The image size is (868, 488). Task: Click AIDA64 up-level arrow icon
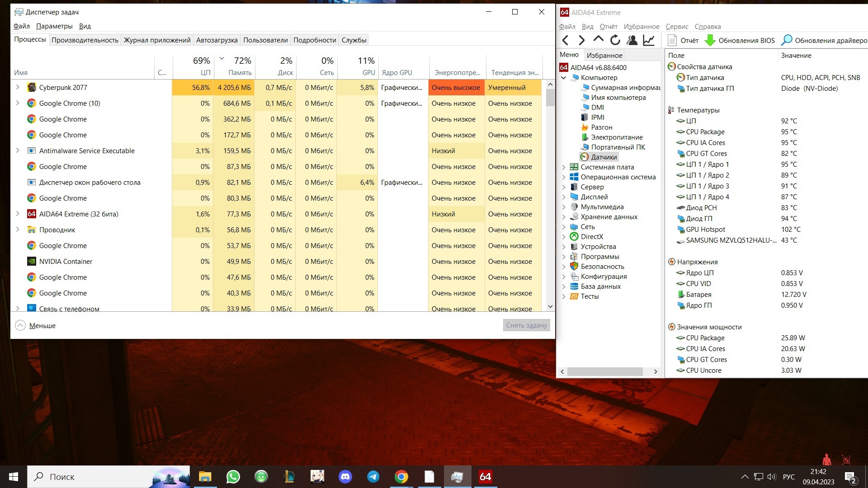pos(598,40)
